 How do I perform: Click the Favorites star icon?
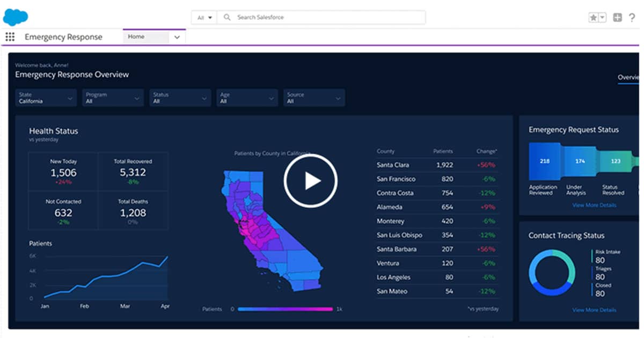click(x=593, y=18)
